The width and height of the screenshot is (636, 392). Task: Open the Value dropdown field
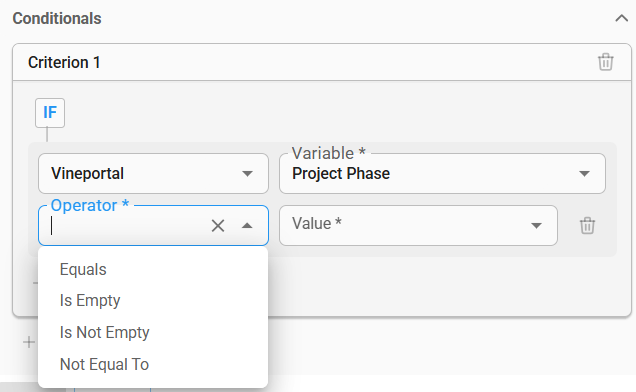pyautogui.click(x=418, y=225)
